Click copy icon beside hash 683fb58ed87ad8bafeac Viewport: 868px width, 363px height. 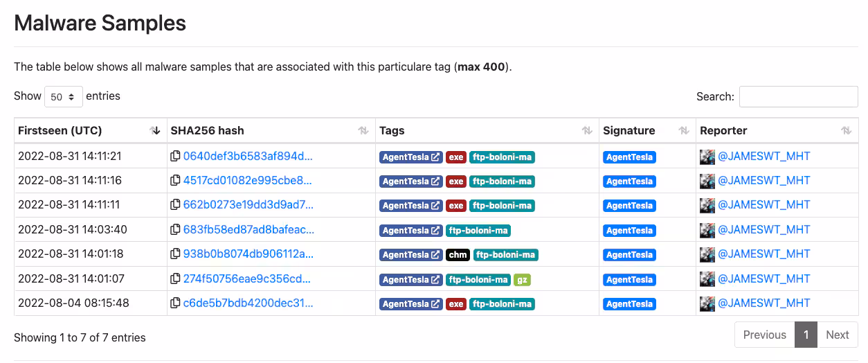click(175, 230)
